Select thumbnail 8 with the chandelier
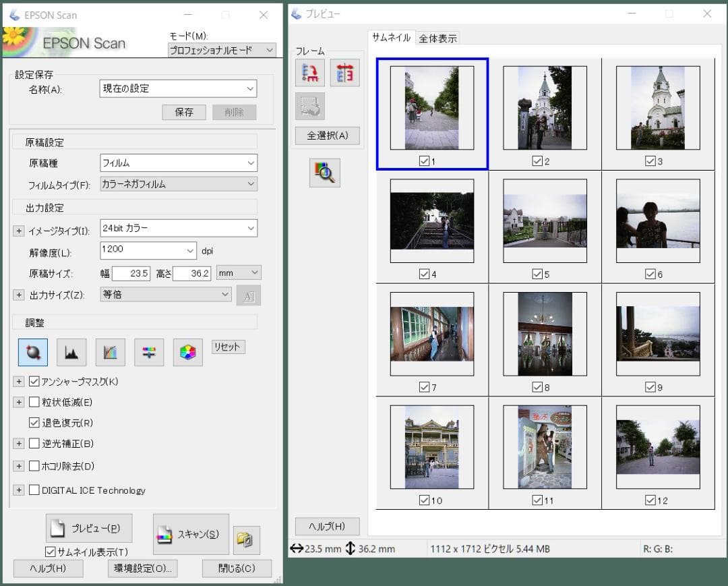Image resolution: width=728 pixels, height=586 pixels. 545,334
